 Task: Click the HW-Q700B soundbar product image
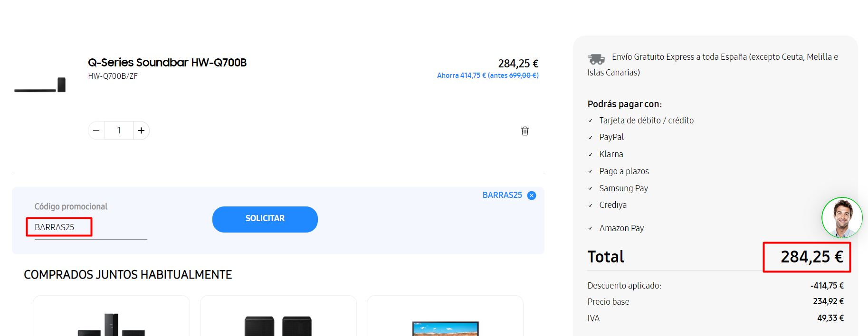tap(40, 85)
